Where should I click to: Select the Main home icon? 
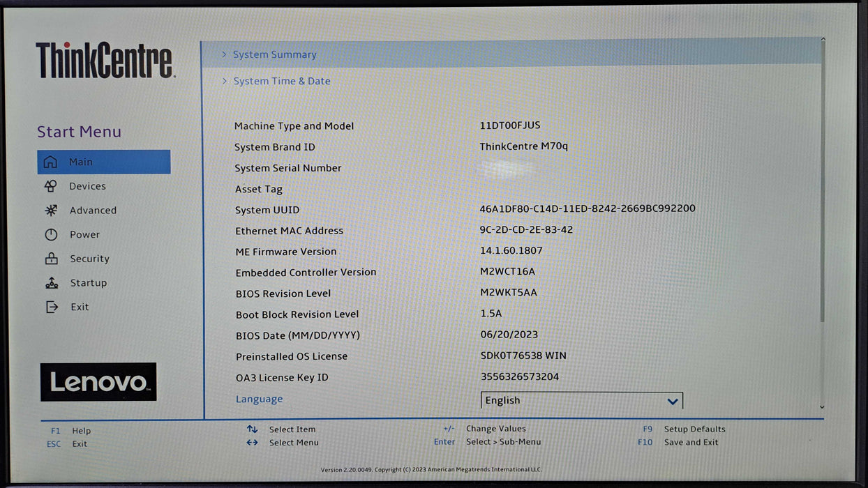coord(50,162)
